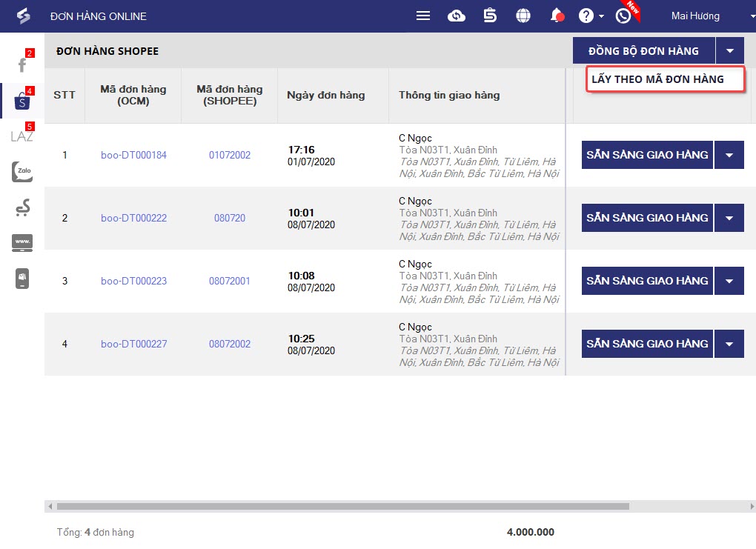Click the horizontal scrollbar below the table

click(343, 507)
